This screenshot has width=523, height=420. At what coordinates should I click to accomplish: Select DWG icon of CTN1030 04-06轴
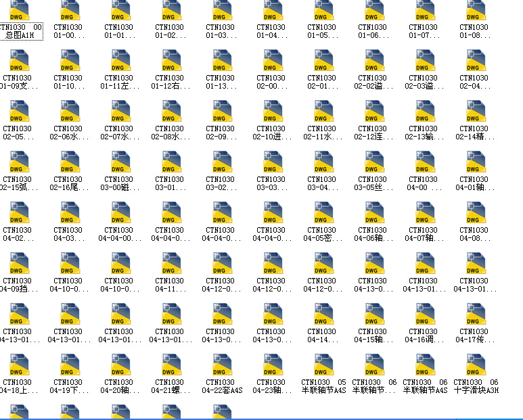[374, 212]
